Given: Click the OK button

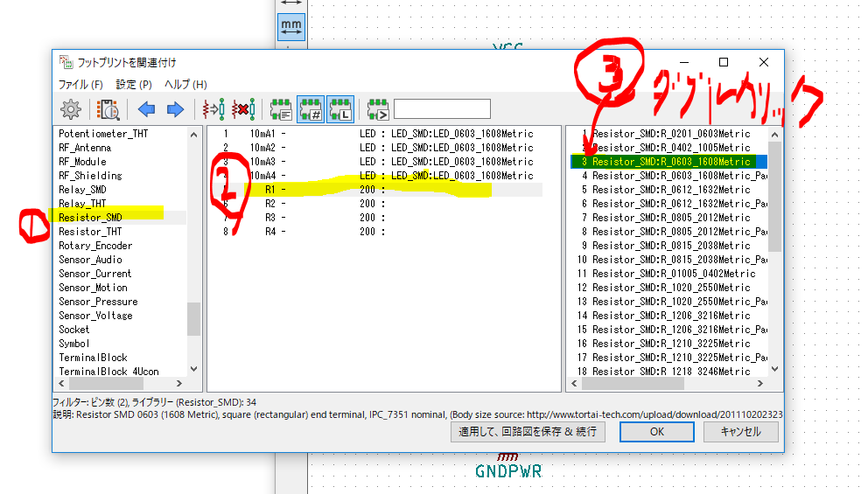Looking at the screenshot, I should [x=656, y=432].
